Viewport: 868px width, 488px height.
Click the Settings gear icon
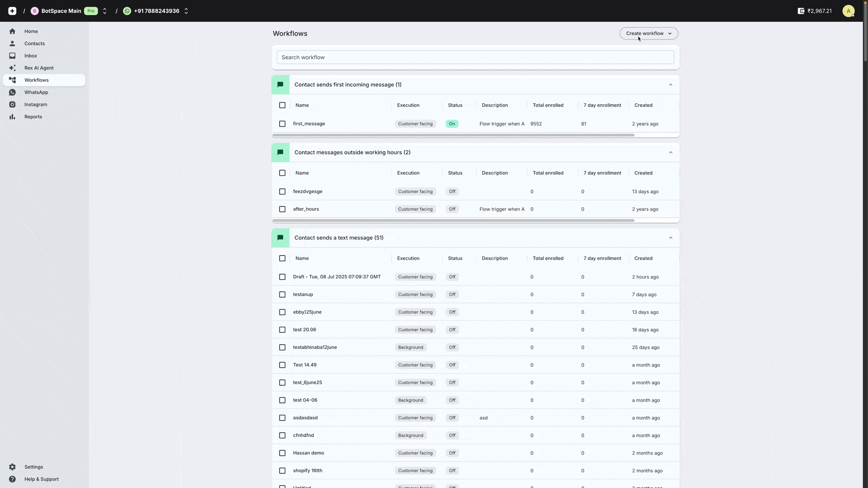(12, 467)
